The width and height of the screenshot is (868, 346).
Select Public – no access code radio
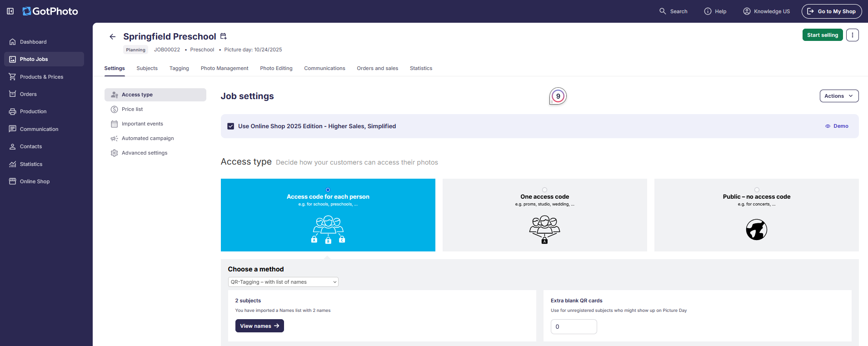[x=757, y=190]
